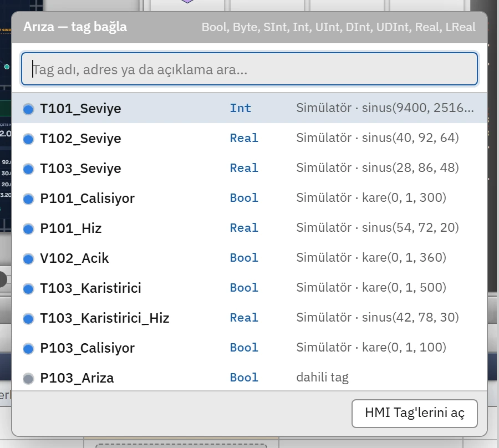Pick the T103_Karistirici Bool tag
The image size is (499, 448).
[249, 288]
